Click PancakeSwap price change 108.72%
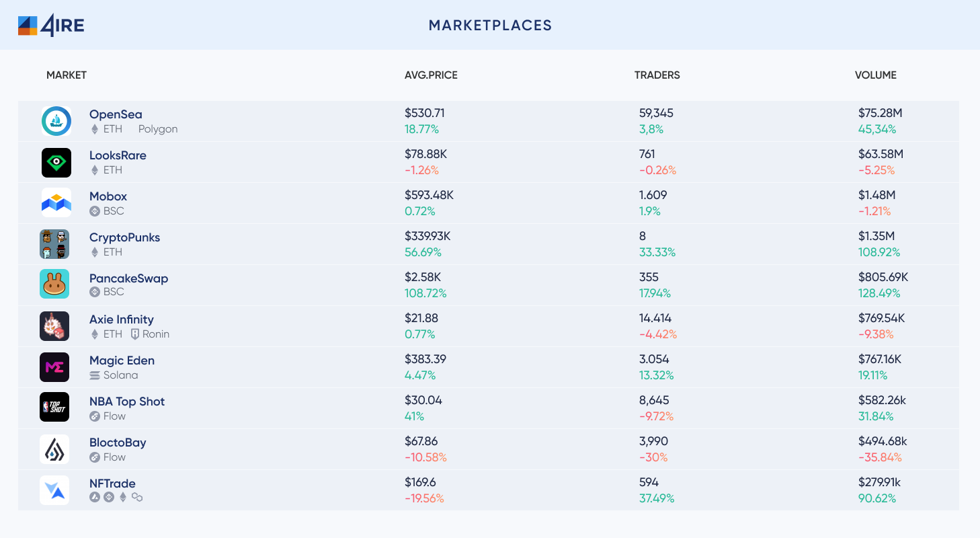Image resolution: width=980 pixels, height=538 pixels. tap(425, 293)
